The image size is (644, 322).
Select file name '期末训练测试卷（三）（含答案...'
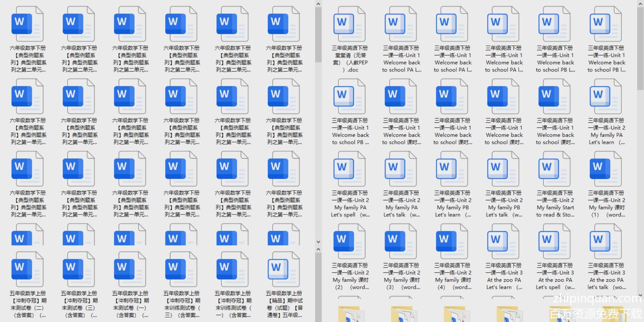click(x=181, y=304)
